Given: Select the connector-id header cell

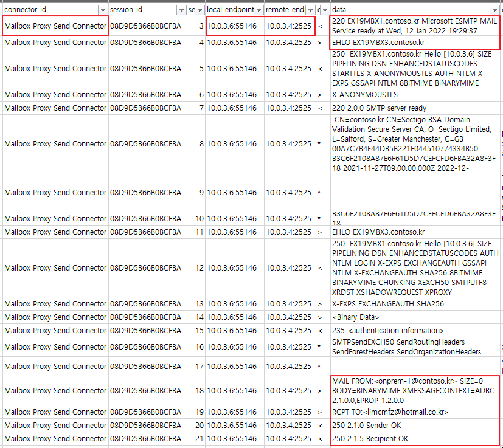Looking at the screenshot, I should pos(55,10).
